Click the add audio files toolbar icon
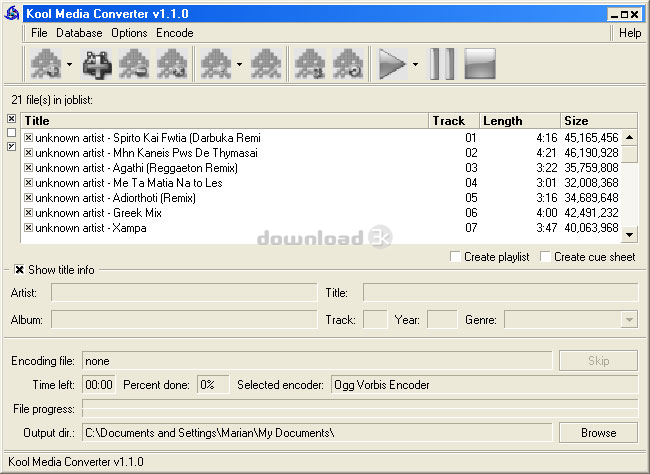 pyautogui.click(x=46, y=64)
